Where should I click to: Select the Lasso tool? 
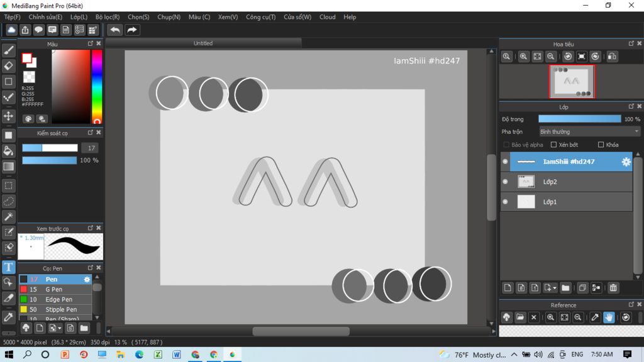pyautogui.click(x=9, y=201)
